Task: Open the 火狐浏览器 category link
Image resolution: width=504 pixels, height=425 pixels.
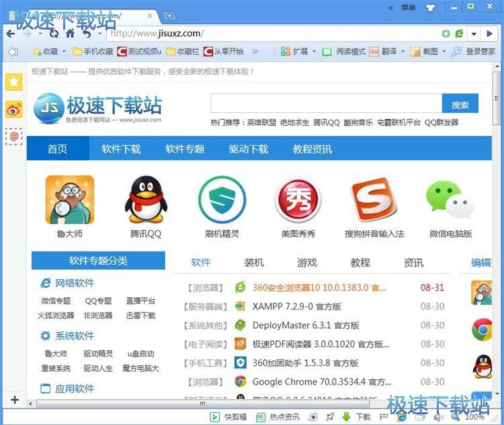Action: point(56,315)
